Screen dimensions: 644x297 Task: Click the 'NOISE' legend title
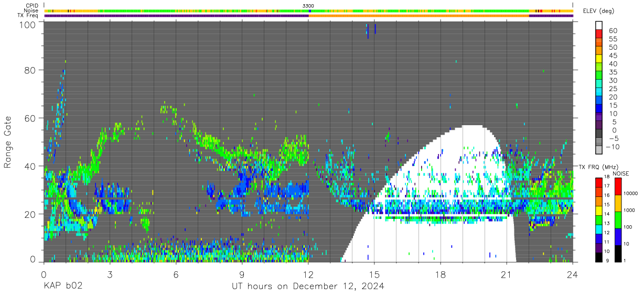point(620,173)
